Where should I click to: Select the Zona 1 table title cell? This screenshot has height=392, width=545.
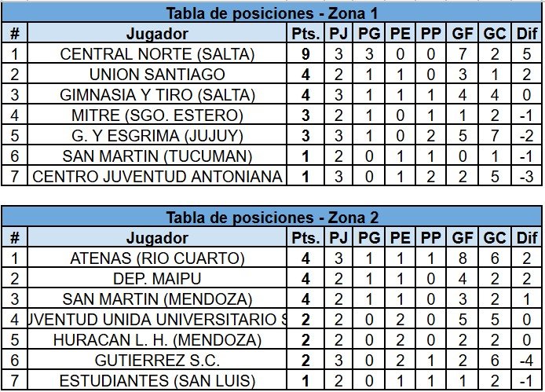tap(272, 13)
